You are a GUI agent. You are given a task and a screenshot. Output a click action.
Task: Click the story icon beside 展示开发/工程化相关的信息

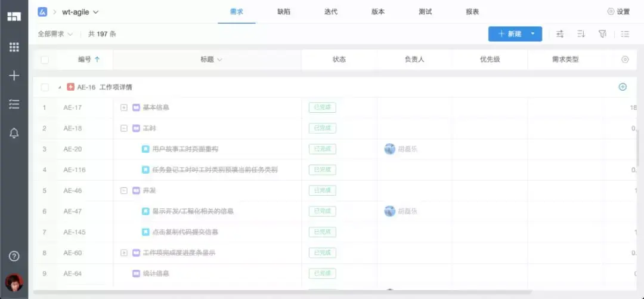pyautogui.click(x=145, y=211)
